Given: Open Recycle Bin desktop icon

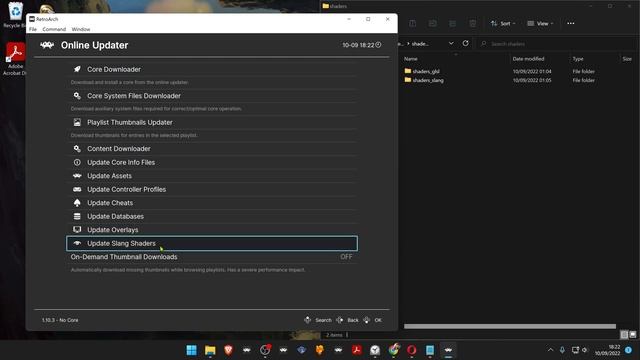Looking at the screenshot, I should (x=15, y=15).
